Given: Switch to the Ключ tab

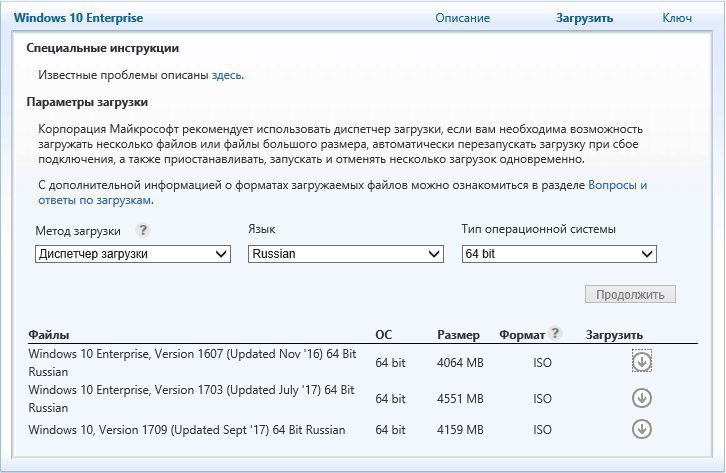Looking at the screenshot, I should tap(677, 18).
